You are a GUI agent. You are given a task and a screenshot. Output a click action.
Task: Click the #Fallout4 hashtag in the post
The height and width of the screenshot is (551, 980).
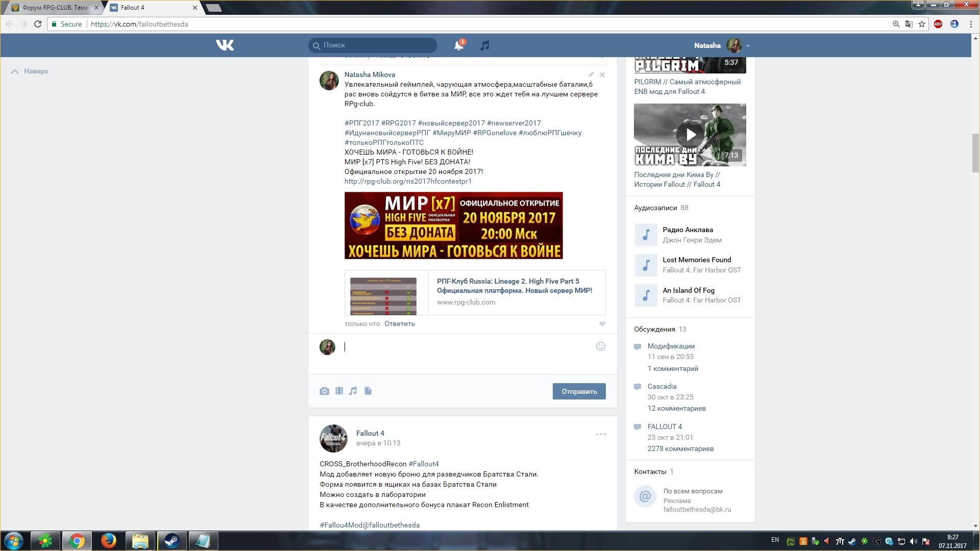424,464
